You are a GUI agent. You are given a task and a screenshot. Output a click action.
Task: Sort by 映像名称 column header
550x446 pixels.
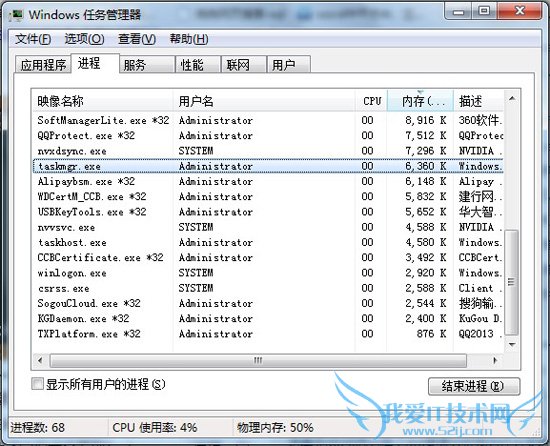tap(103, 101)
